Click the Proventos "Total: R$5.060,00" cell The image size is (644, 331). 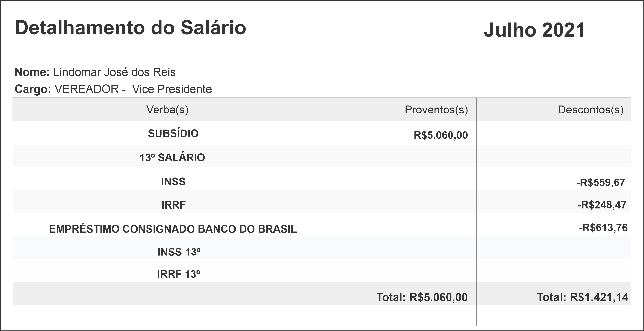(422, 297)
